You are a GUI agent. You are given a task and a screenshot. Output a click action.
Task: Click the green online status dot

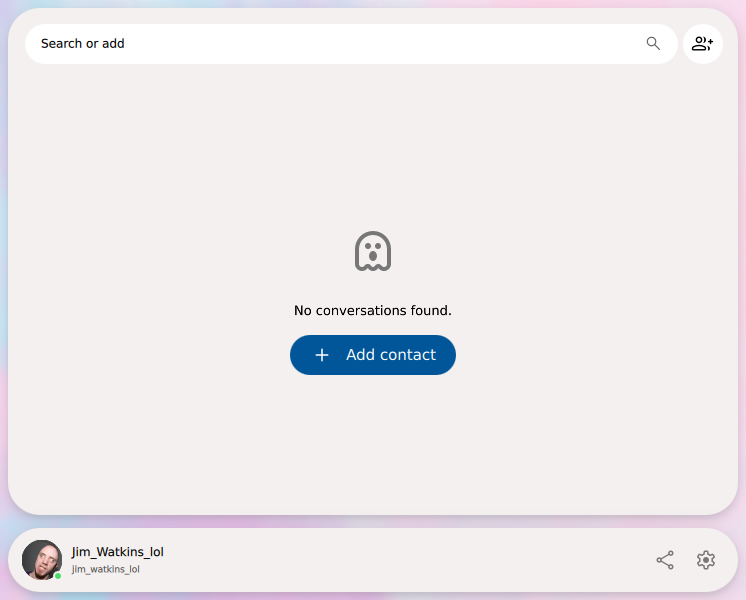tap(58, 576)
